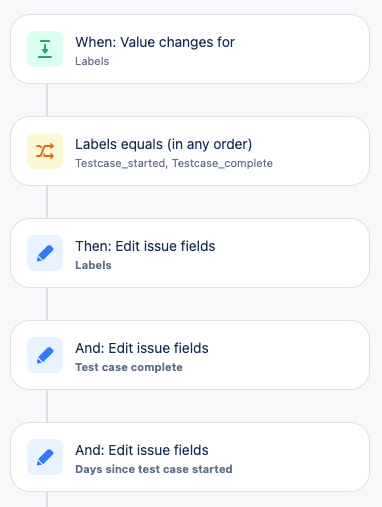Select the Days since test case started action

click(x=190, y=457)
